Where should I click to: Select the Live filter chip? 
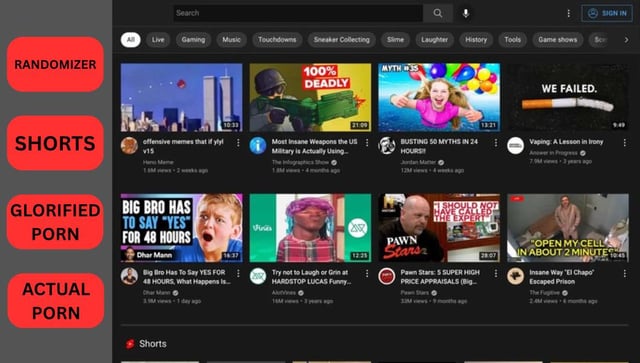tap(158, 40)
